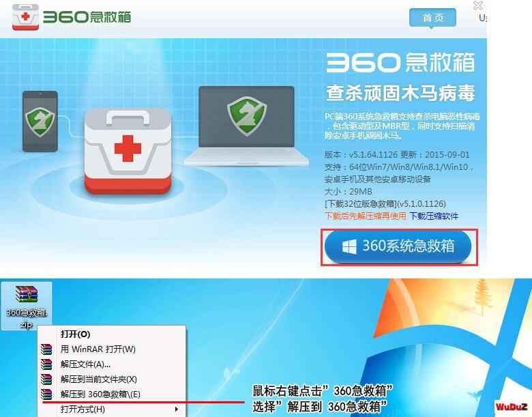
Task: Click WinRAR icon beside 用 WinRAR 打开
Action: coord(46,349)
